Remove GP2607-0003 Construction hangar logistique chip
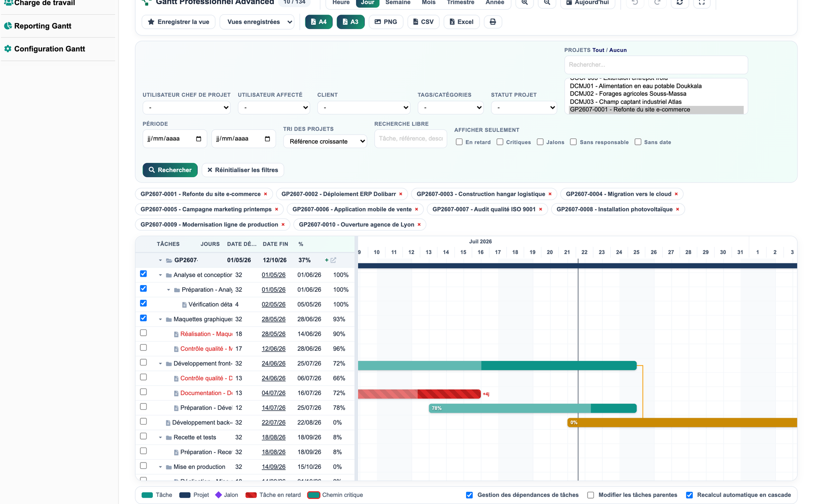This screenshot has width=815, height=504. [x=550, y=194]
